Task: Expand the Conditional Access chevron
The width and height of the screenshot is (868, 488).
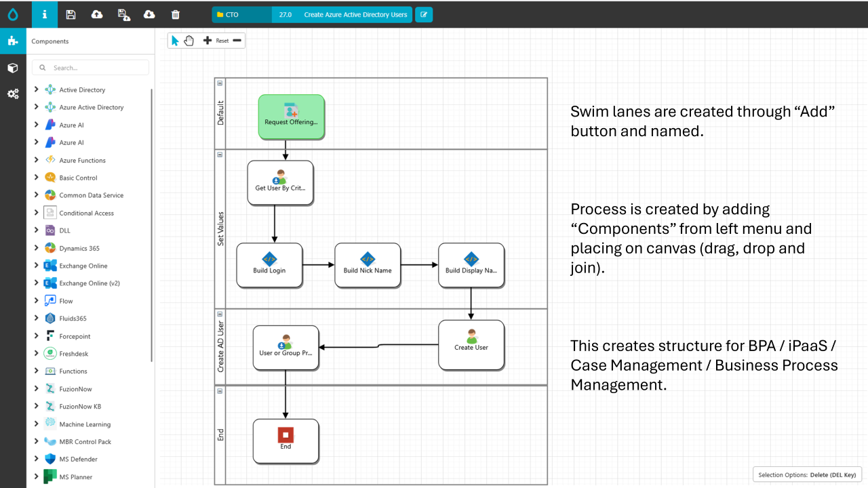Action: pyautogui.click(x=37, y=213)
